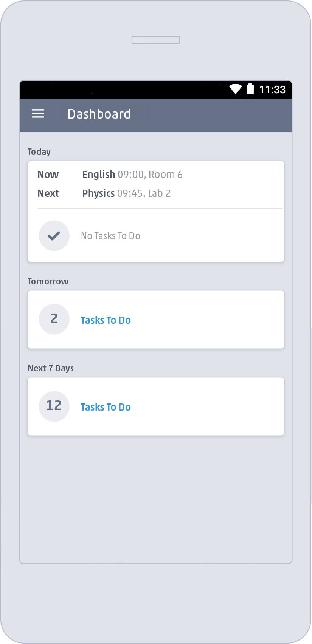Tap the circular badge showing 12 tasks

pyautogui.click(x=54, y=406)
